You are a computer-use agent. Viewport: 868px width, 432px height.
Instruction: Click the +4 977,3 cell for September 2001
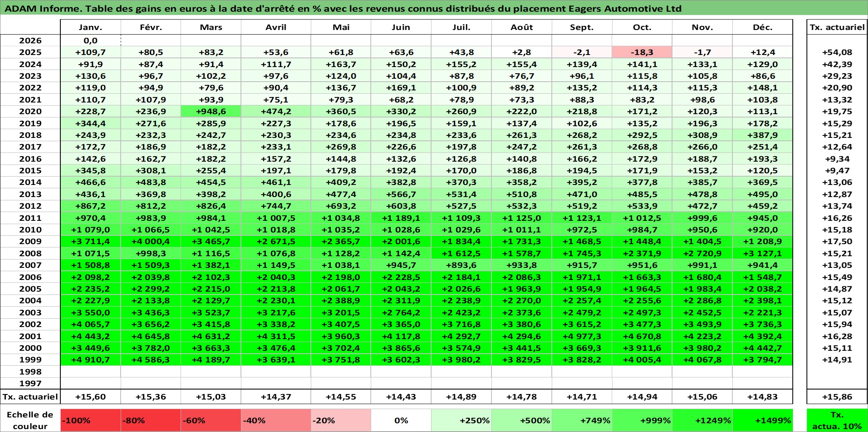click(582, 336)
